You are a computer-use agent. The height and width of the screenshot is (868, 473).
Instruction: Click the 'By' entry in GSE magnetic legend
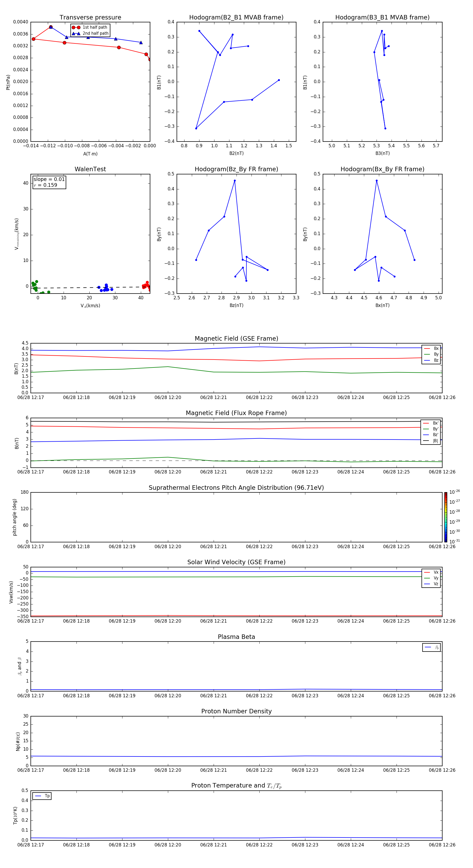431,354
